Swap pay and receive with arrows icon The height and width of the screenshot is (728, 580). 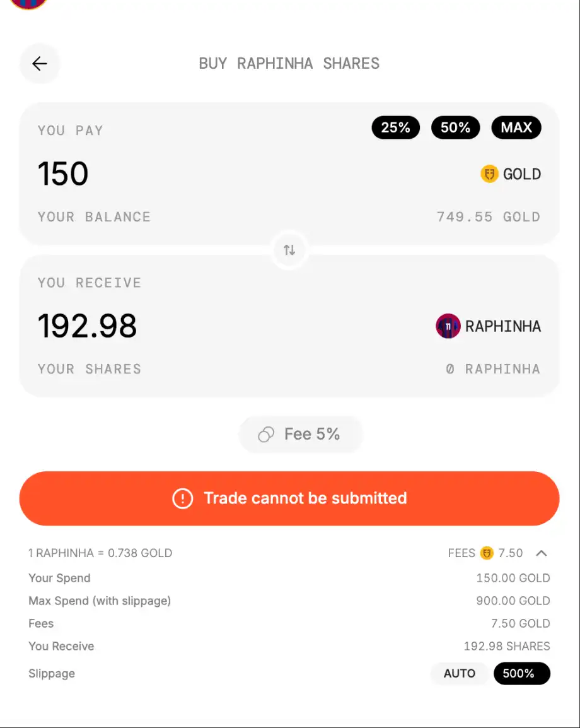pos(289,249)
